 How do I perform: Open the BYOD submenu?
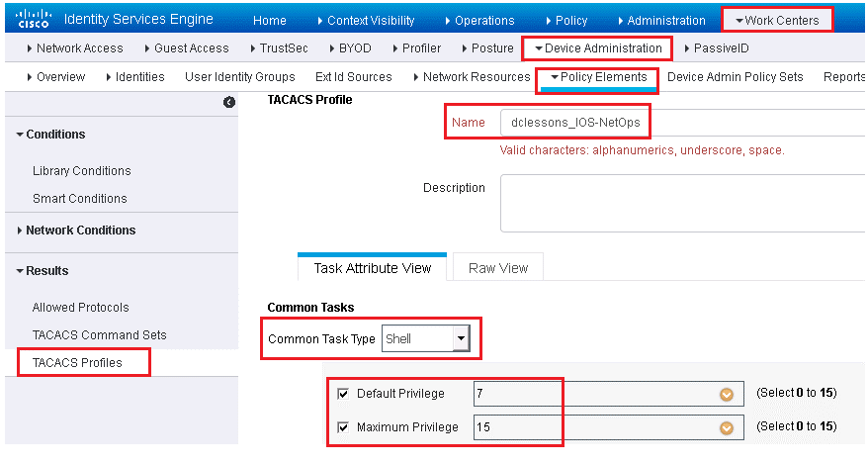(x=350, y=48)
